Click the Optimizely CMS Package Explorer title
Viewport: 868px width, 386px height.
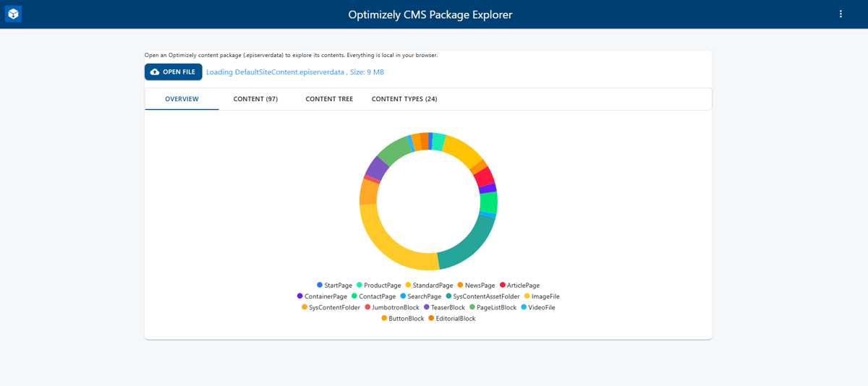(x=430, y=14)
